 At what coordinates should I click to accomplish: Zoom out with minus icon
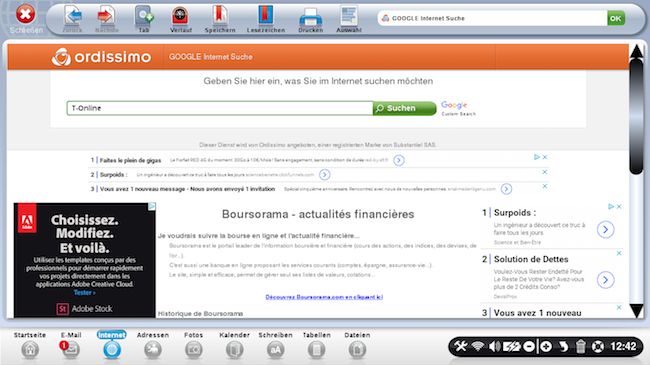tap(529, 346)
